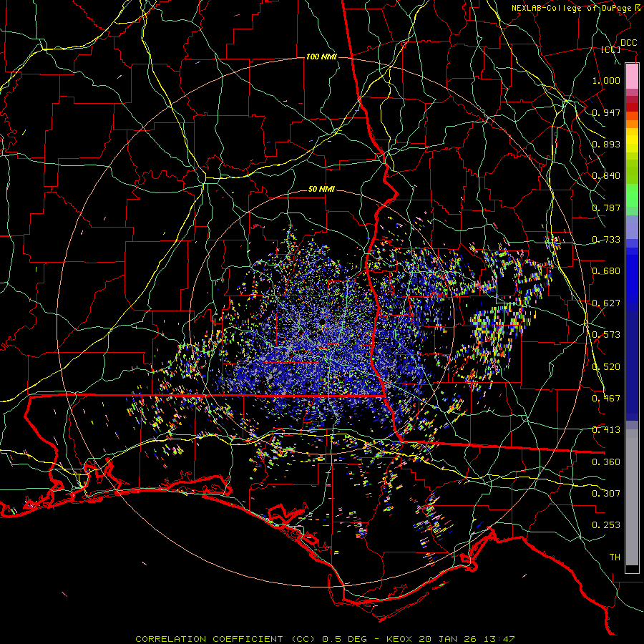Click the KEOX radar site at ring center
The image size is (644, 644).
(322, 321)
